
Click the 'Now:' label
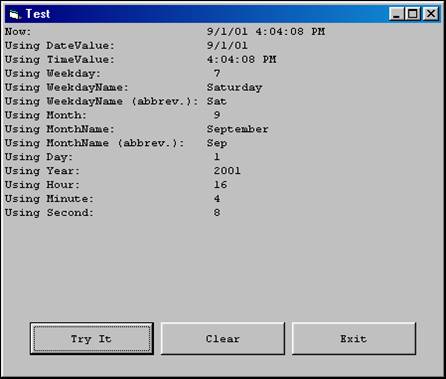(18, 32)
